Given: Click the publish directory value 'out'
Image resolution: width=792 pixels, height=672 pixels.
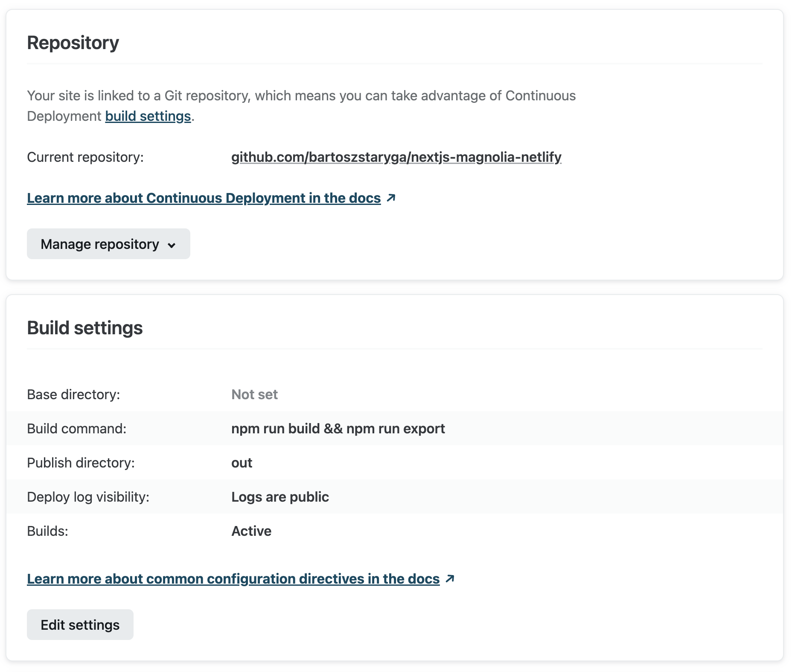Looking at the screenshot, I should pos(242,463).
